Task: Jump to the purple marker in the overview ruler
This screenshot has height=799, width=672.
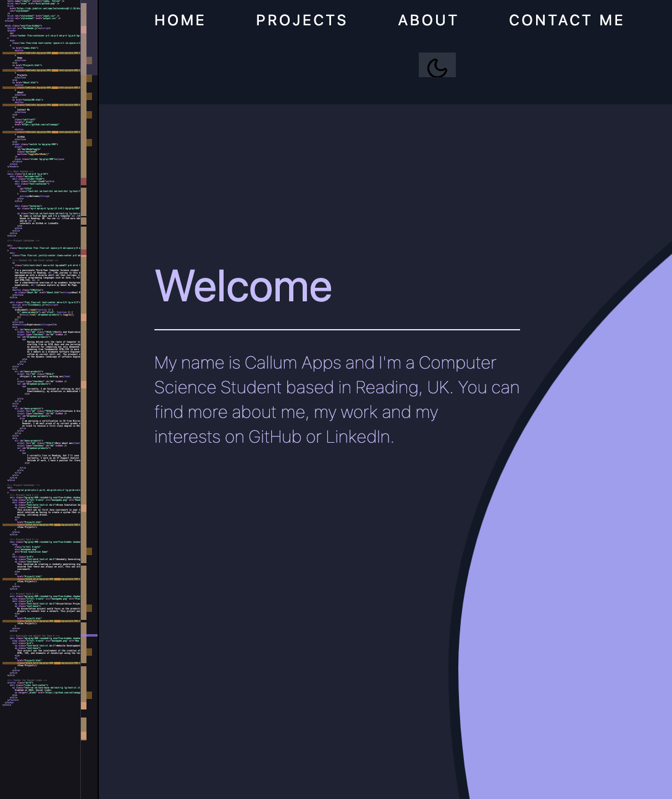Action: pos(90,635)
